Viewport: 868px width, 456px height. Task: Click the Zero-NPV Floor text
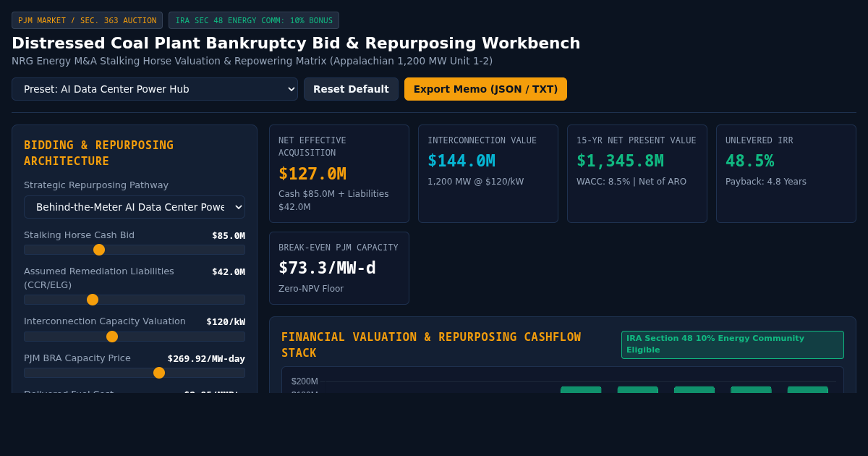pyautogui.click(x=311, y=289)
